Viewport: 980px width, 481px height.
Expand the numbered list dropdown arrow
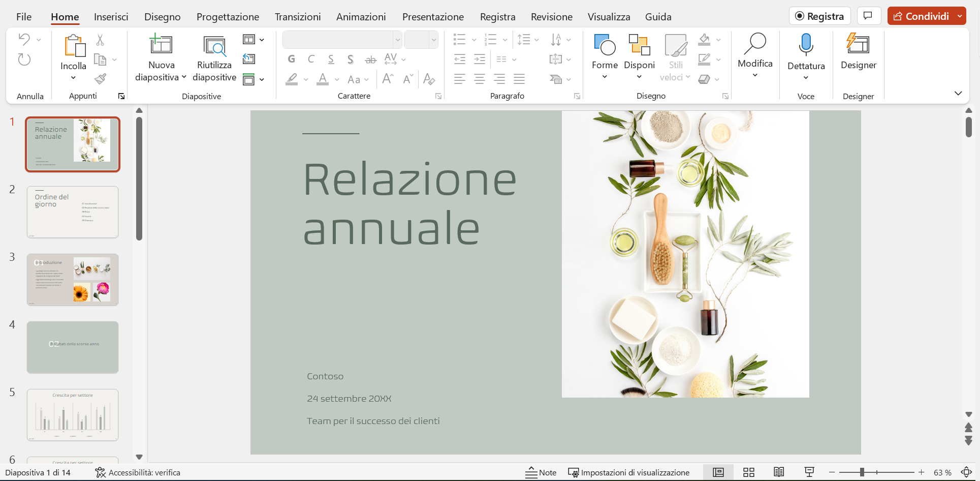(504, 40)
